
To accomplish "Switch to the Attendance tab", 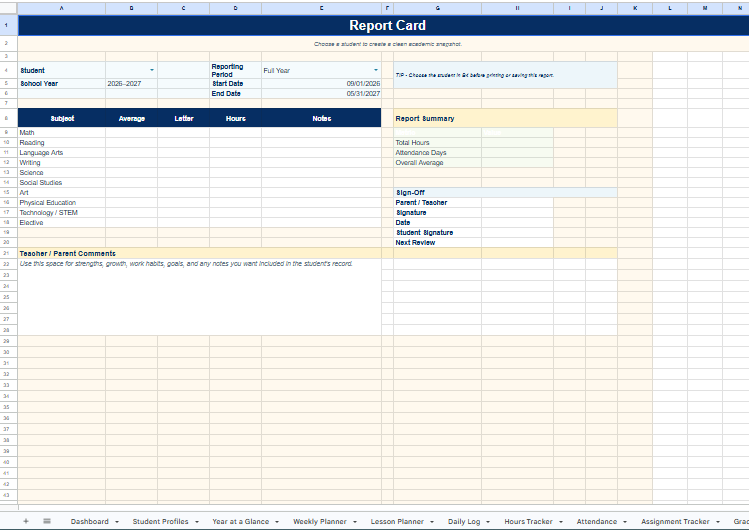I will [x=597, y=521].
